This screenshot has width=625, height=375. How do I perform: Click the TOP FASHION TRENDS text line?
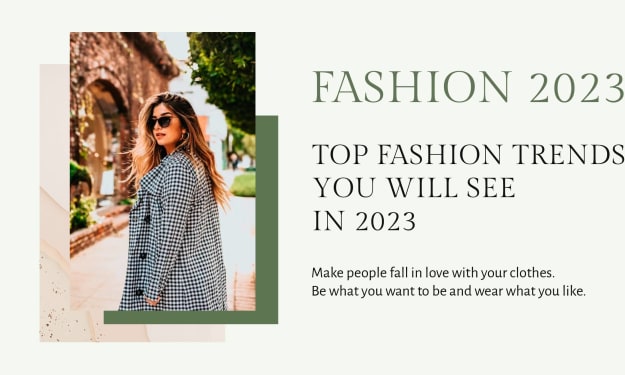click(x=468, y=155)
